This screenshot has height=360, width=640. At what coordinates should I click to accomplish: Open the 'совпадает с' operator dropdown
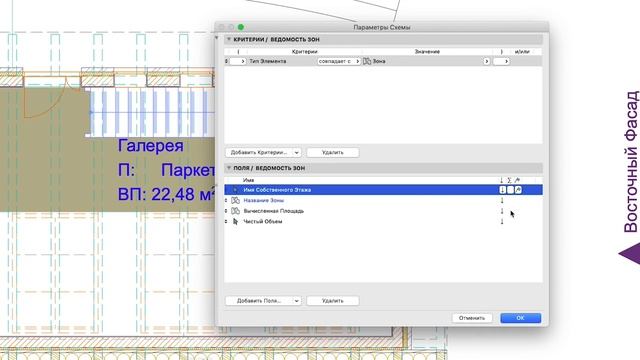pyautogui.click(x=339, y=61)
